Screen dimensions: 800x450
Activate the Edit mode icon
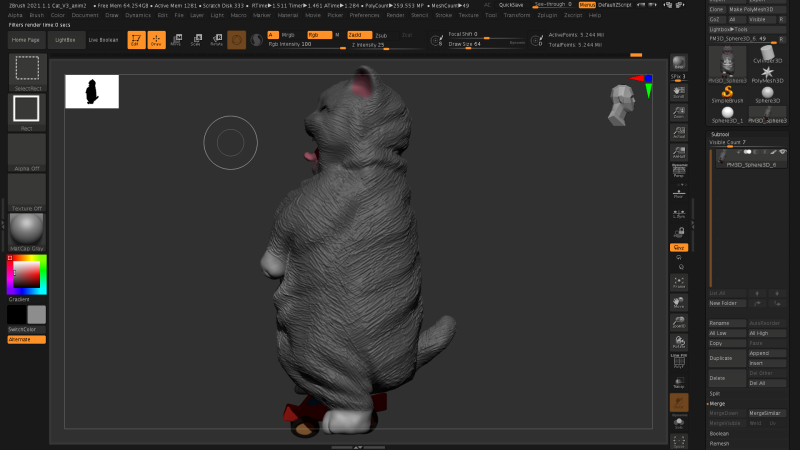pyautogui.click(x=135, y=40)
